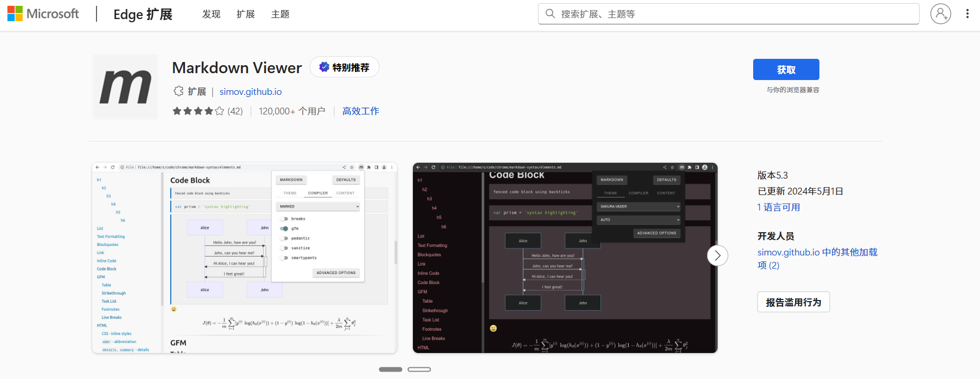Click the 120,000+ 个用户 text
Image resolution: width=980 pixels, height=379 pixels.
pyautogui.click(x=292, y=111)
